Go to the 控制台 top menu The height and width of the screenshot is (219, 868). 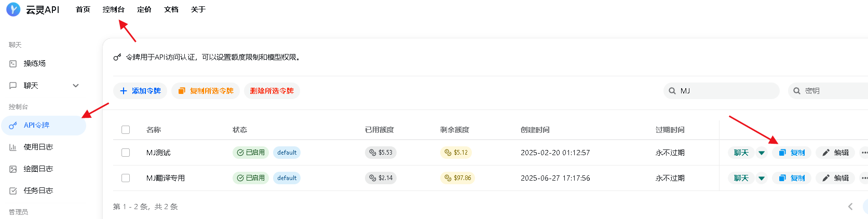coord(114,9)
